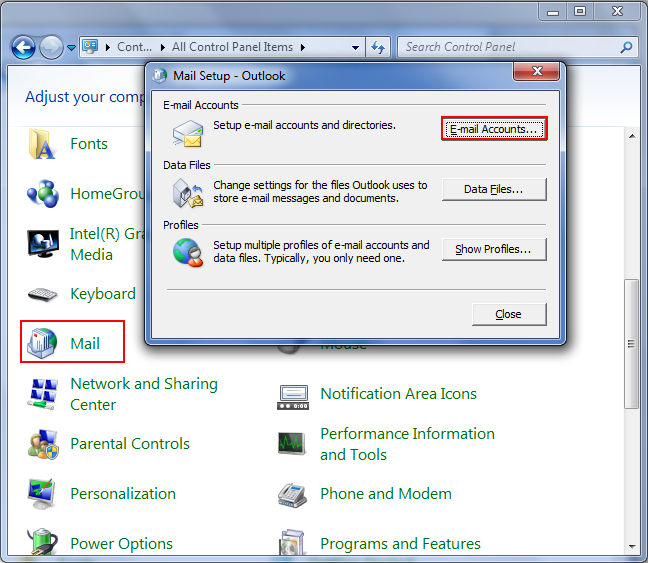Open the Fonts folder icon

coord(42,144)
